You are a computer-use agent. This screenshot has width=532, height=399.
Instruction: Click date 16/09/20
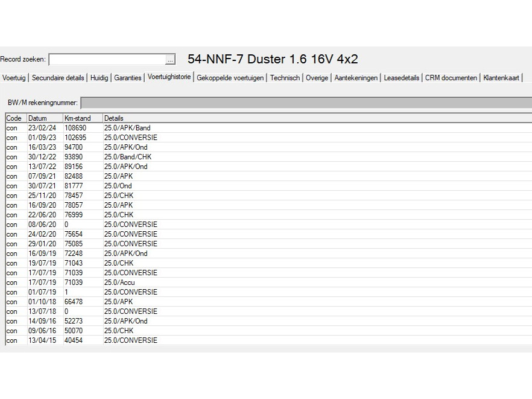[42, 205]
